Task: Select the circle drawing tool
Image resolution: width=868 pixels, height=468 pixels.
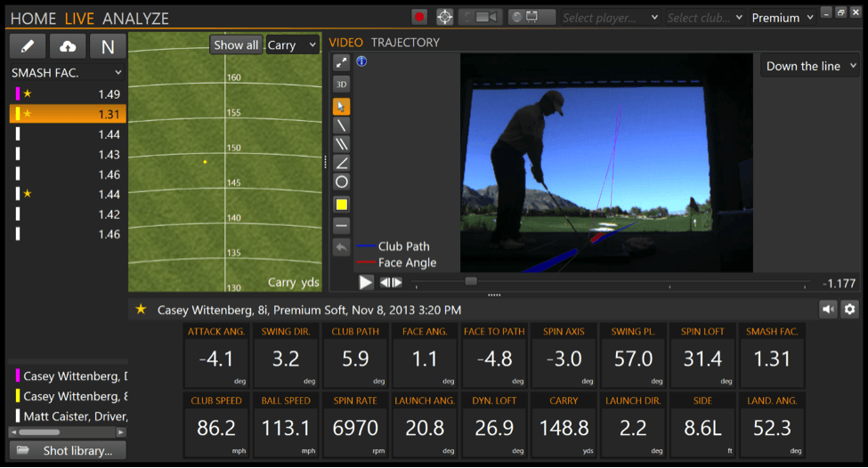Action: point(341,182)
